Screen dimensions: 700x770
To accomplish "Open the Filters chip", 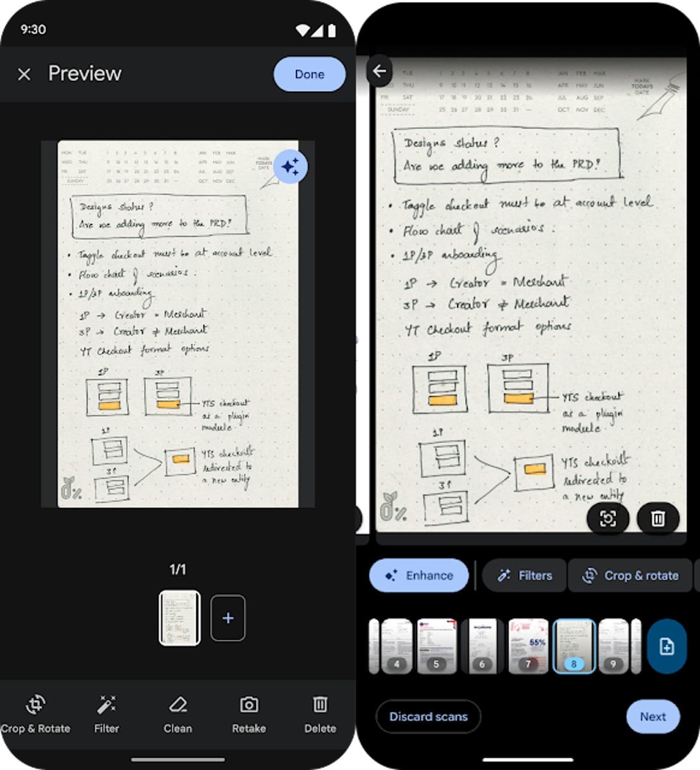I will tap(525, 576).
